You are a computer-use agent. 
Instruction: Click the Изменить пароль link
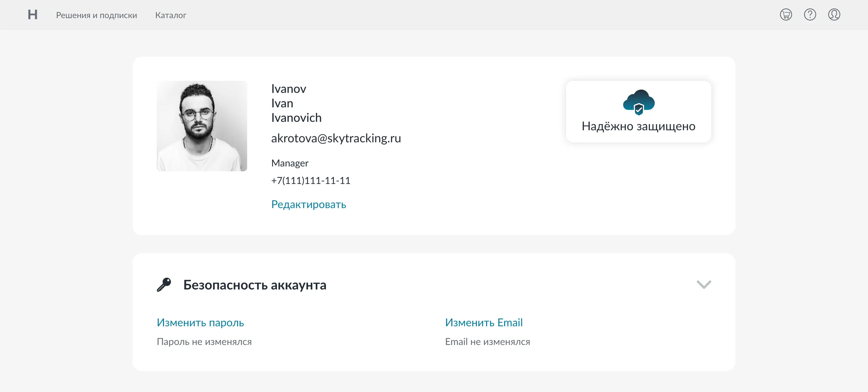click(200, 323)
